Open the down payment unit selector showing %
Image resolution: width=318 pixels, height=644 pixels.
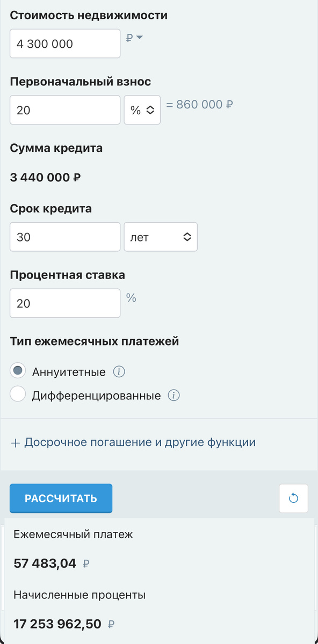142,109
